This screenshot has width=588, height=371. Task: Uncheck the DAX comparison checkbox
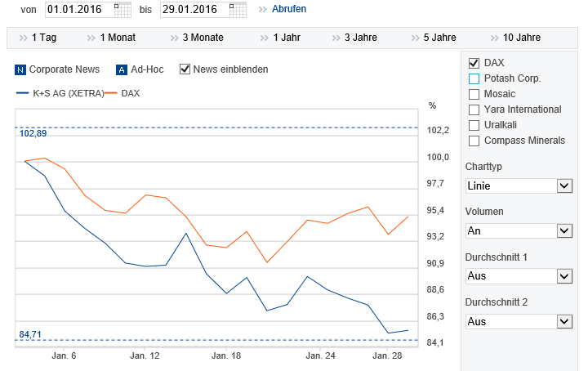474,63
